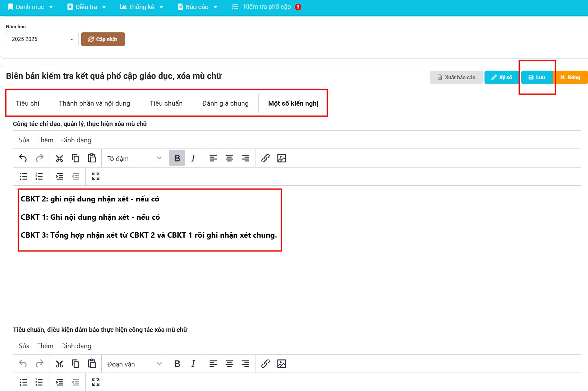This screenshot has width=588, height=391.
Task: Open the Đoạn văn format dropdown
Action: point(134,364)
